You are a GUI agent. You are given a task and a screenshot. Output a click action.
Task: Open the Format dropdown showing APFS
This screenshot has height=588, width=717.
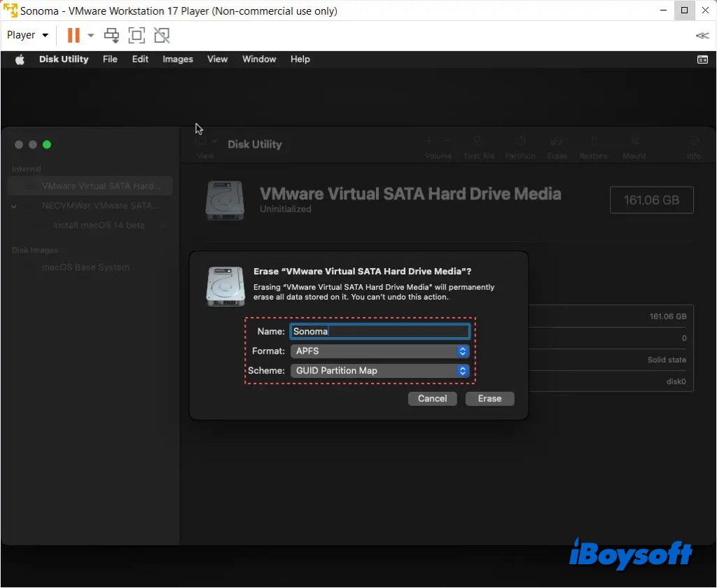click(380, 351)
